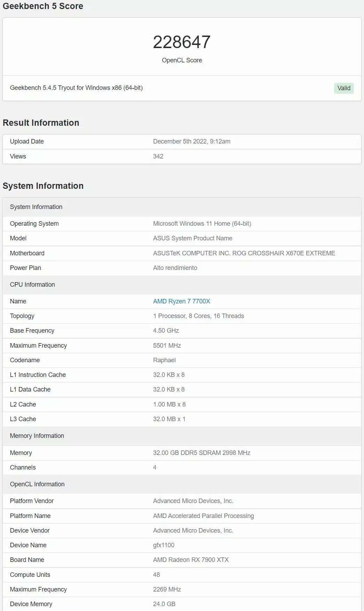Image resolution: width=364 pixels, height=611 pixels.
Task: Click the Geekbench 5.4.5 Tryout version text
Action: (76, 88)
